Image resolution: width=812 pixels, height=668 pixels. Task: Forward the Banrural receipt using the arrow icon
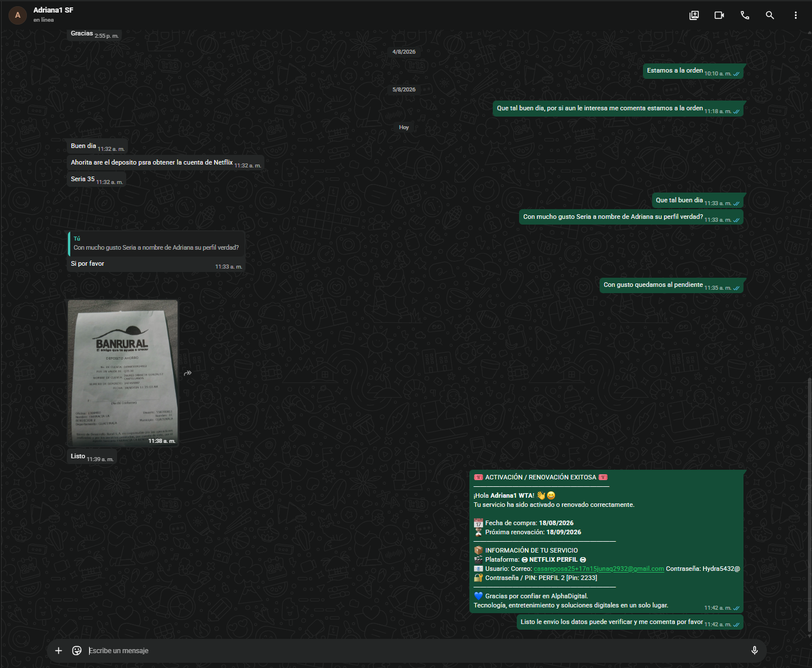188,373
